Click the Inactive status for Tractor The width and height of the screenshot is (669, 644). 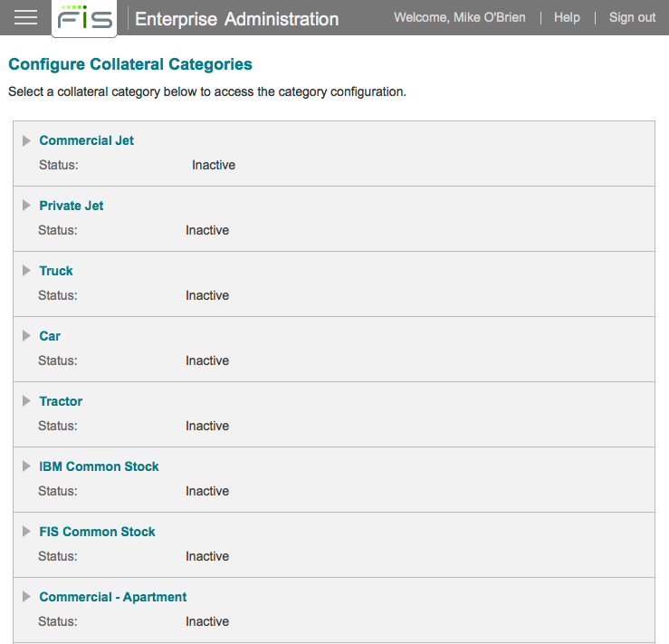(x=207, y=426)
